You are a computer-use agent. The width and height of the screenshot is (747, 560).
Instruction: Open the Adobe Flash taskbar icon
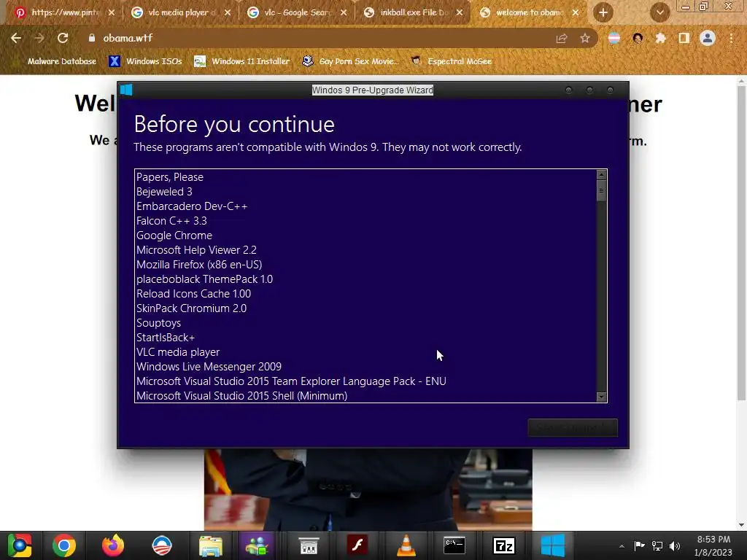tap(357, 545)
